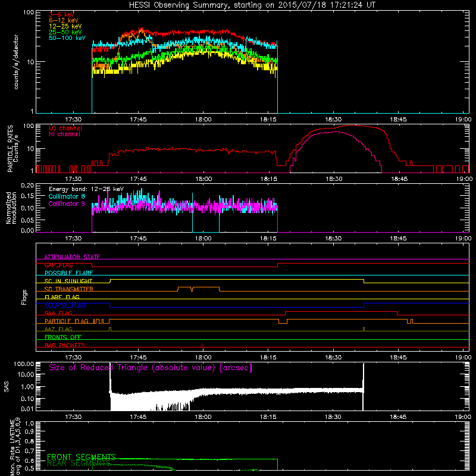
Task: Select the REAR SEGMENTS legend text
Action: [79, 464]
